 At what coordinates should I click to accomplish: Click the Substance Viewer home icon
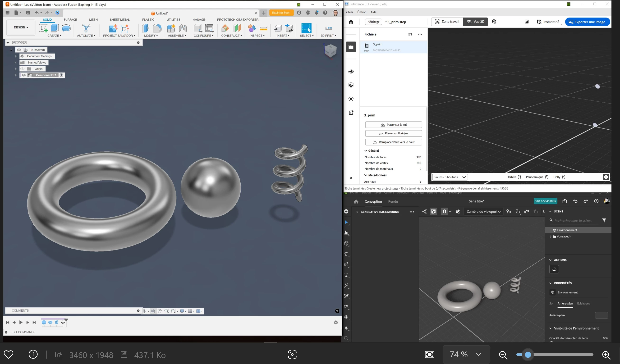pyautogui.click(x=351, y=22)
